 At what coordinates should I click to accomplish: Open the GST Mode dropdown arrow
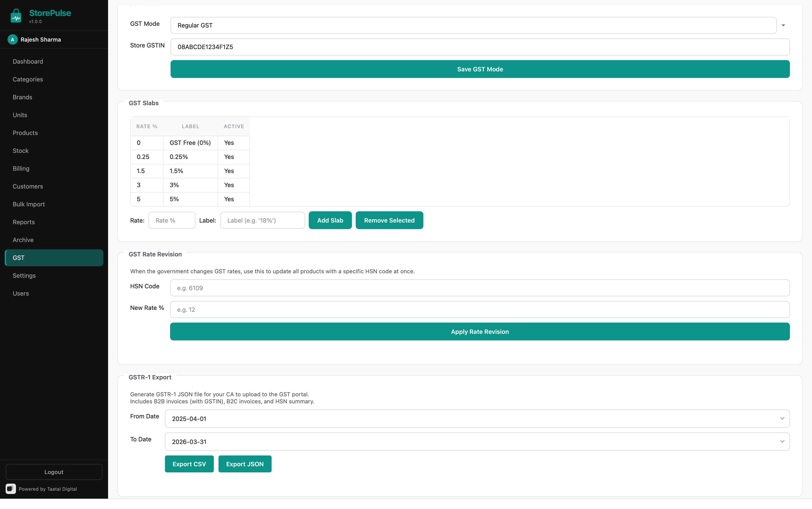tap(783, 25)
